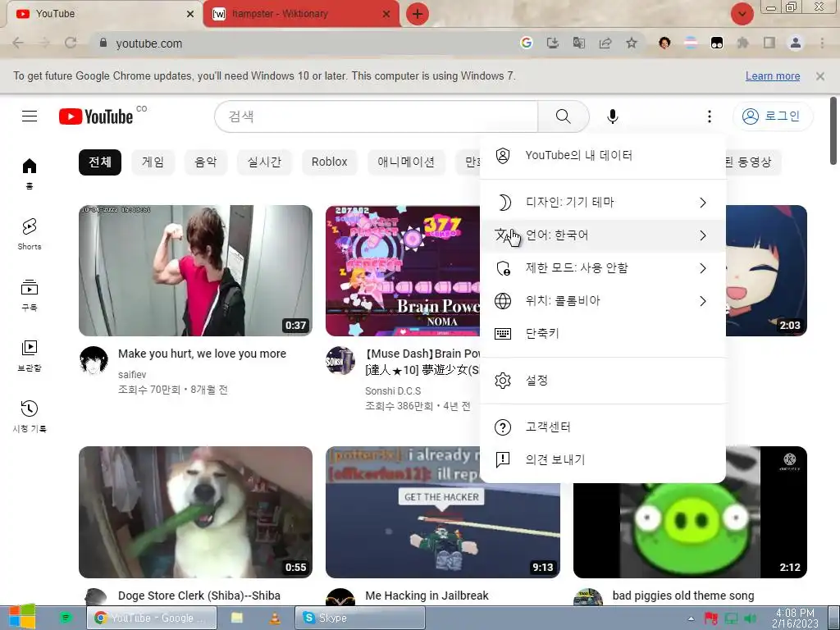Click the install app icon in address bar
840x630 pixels.
pos(552,43)
